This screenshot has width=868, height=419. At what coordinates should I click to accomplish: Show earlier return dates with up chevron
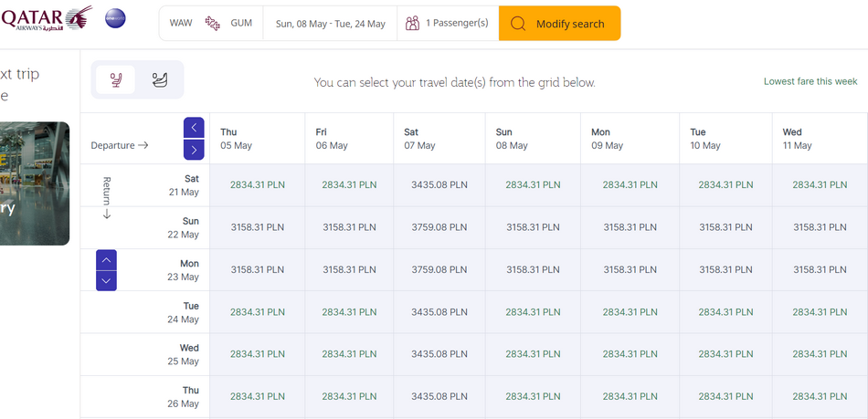106,260
